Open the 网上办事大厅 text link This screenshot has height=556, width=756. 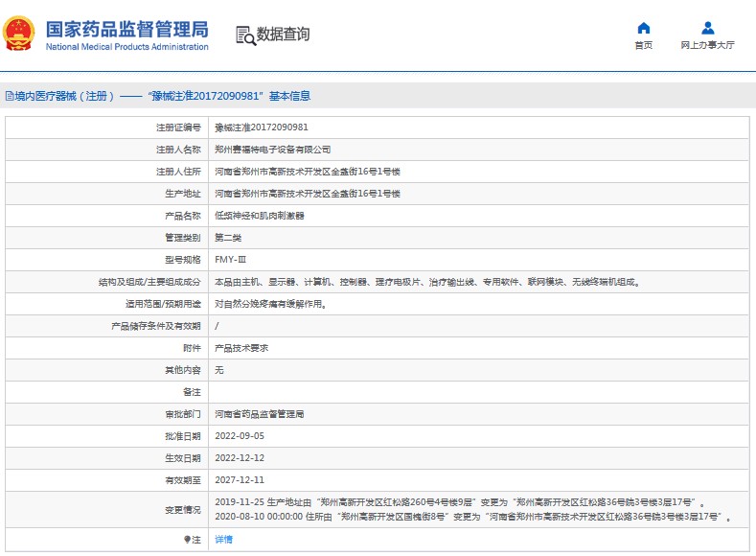coord(707,45)
